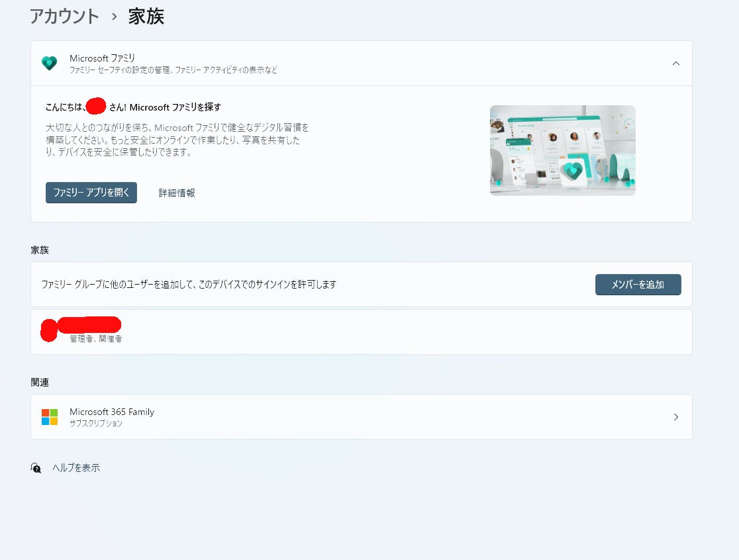Go back to アカウント breadcrumb
Image resolution: width=739 pixels, height=560 pixels.
coord(65,17)
